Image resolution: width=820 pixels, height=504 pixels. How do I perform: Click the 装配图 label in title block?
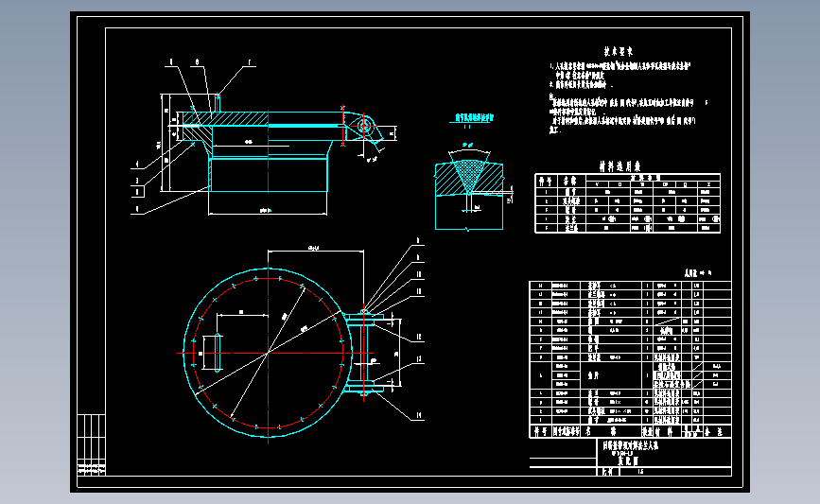628,461
